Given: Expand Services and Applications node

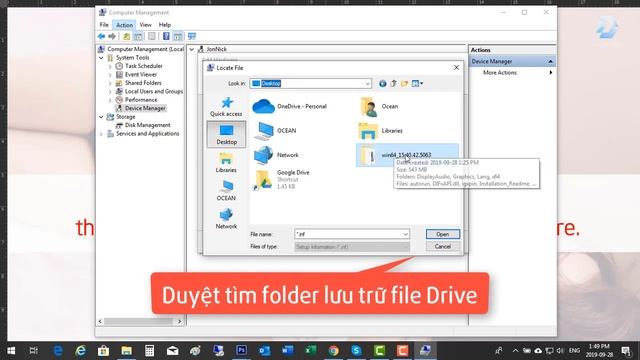Looking at the screenshot, I should point(101,134).
